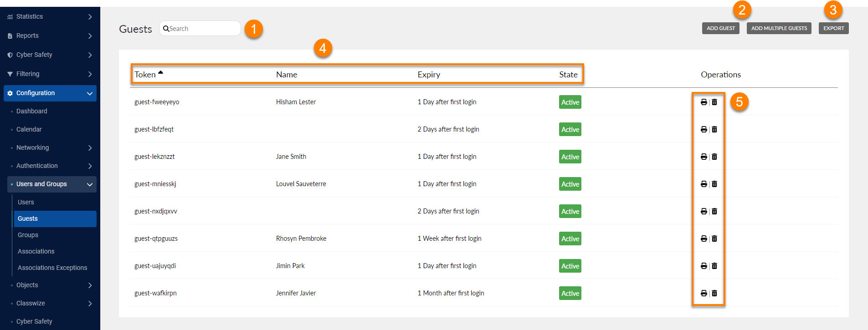Print Jane Smith's guest pass
Viewport: 868px width, 330px height.
[704, 157]
